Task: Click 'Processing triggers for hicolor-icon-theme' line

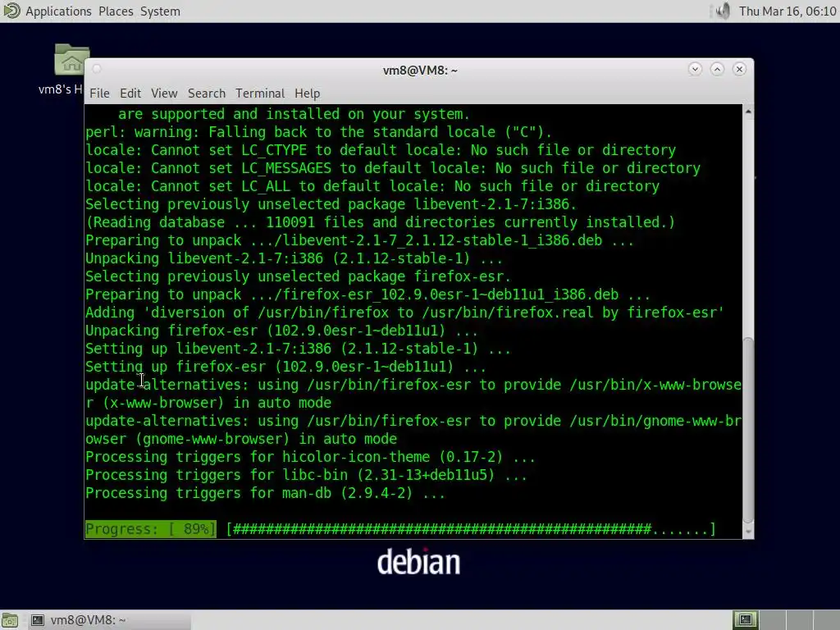Action: pos(311,457)
